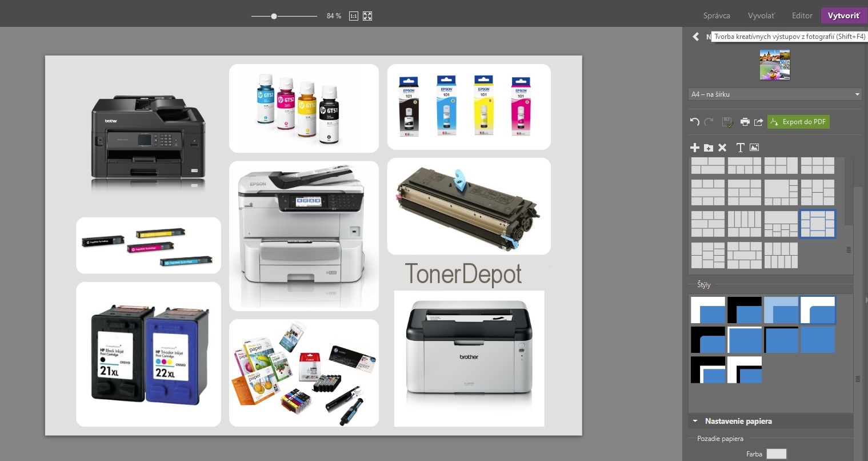Image resolution: width=868 pixels, height=461 pixels.
Task: Select the 21XL and 22XL cartridges photo
Action: click(x=149, y=354)
